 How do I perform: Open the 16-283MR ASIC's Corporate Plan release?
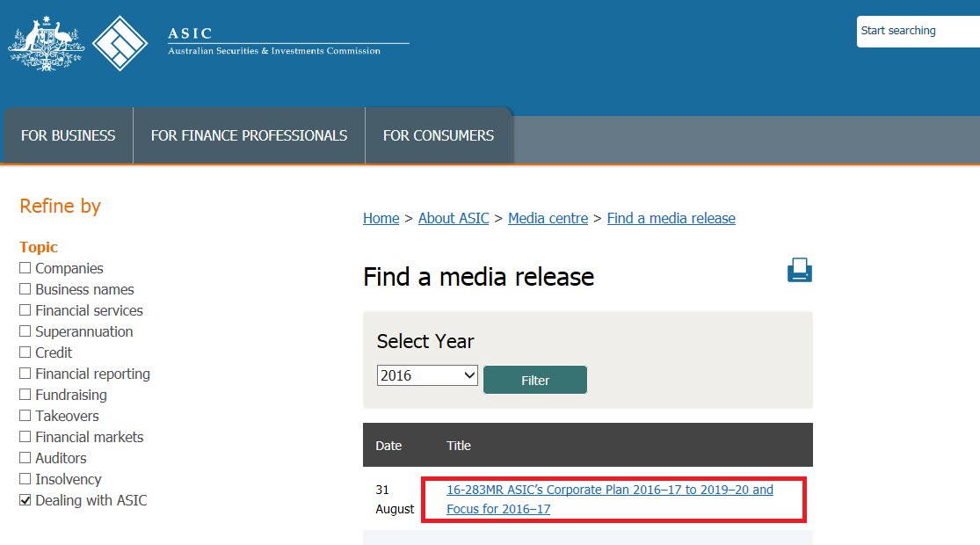pos(609,499)
